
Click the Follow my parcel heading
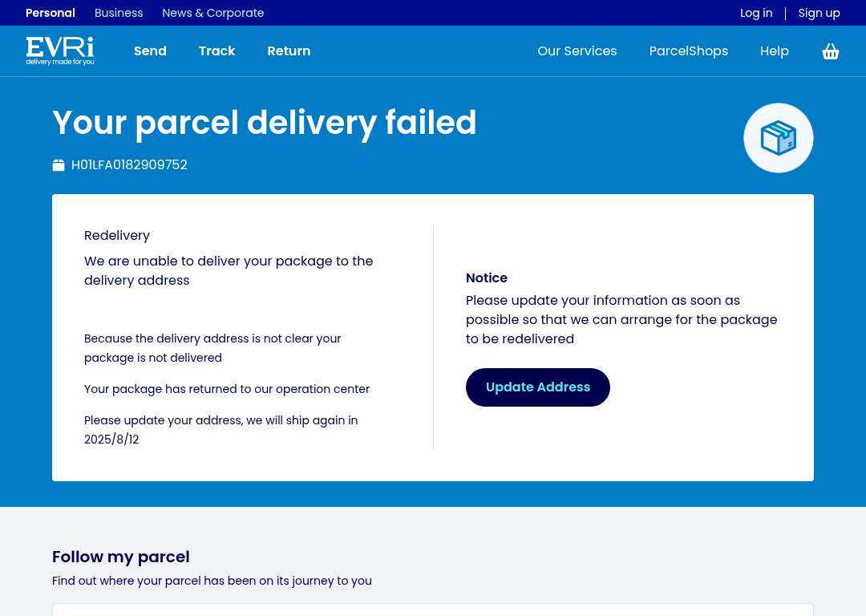[x=121, y=557]
